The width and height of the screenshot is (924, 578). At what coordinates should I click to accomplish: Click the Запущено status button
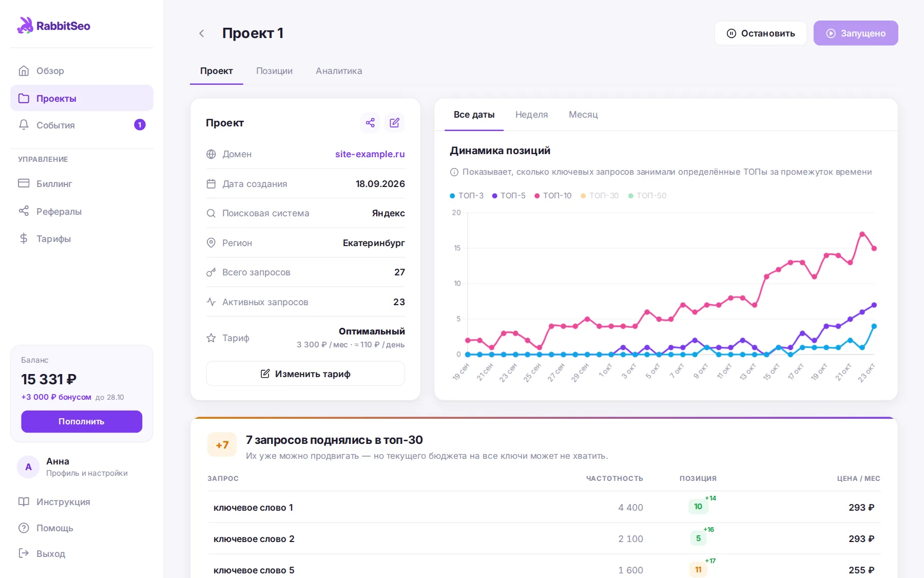[856, 33]
